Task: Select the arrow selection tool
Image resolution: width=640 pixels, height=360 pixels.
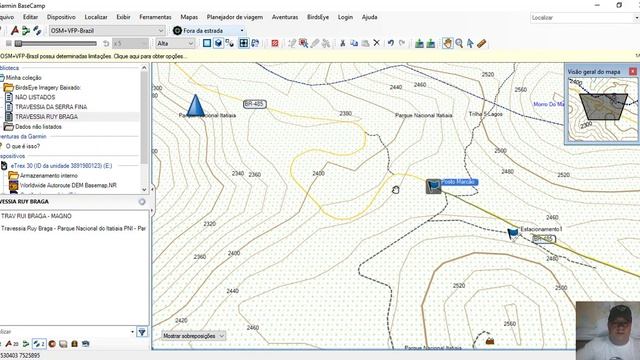Action: coord(470,43)
